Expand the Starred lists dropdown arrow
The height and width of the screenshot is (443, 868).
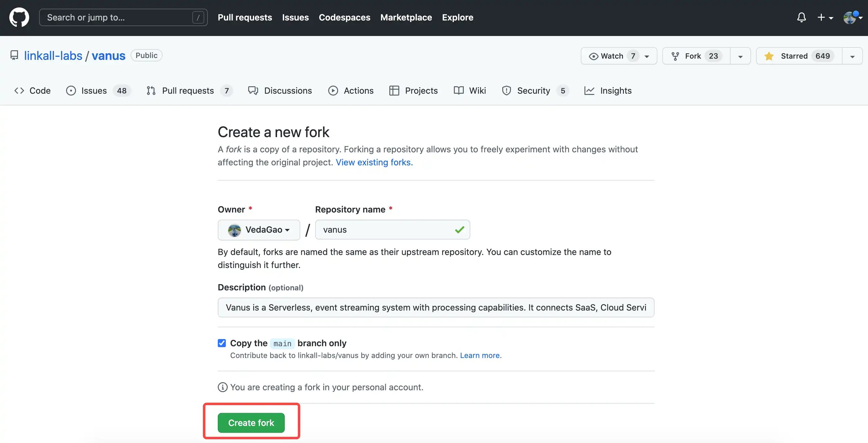[852, 56]
